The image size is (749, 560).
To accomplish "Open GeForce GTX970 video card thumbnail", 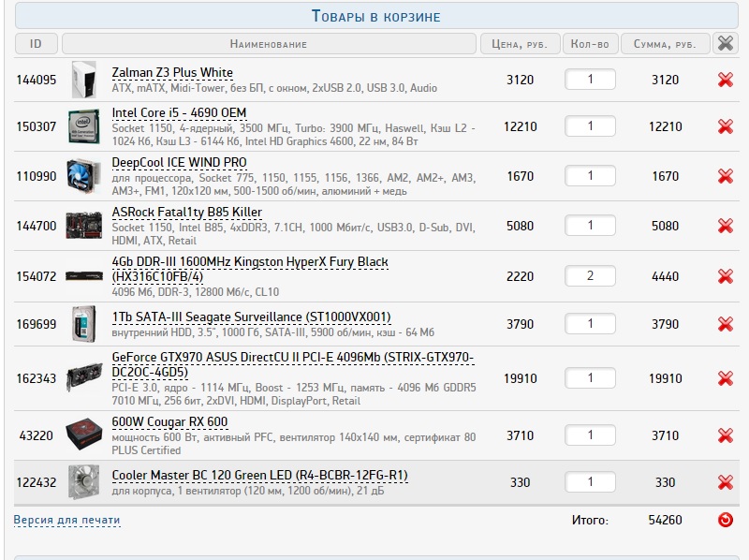I will [84, 377].
